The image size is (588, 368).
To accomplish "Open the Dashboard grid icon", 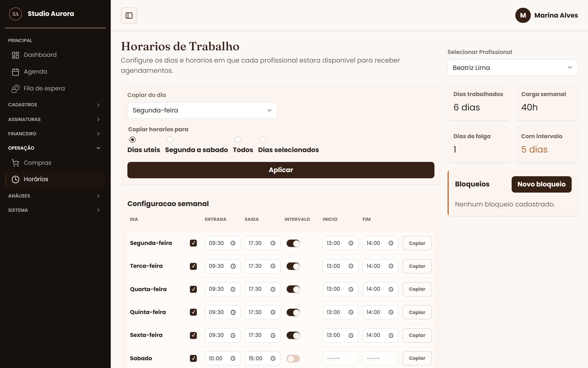I will [16, 55].
